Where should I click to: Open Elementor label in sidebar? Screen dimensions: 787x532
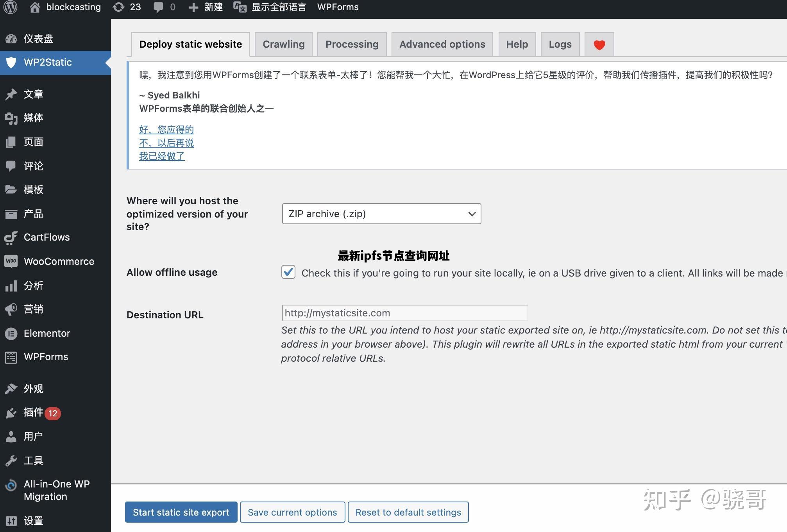[x=47, y=333]
